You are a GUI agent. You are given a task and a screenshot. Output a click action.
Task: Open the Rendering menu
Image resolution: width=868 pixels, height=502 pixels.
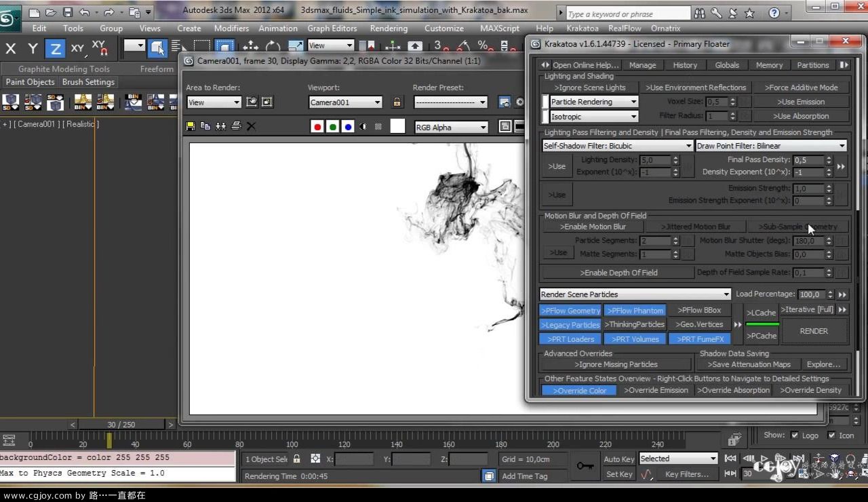coord(389,28)
